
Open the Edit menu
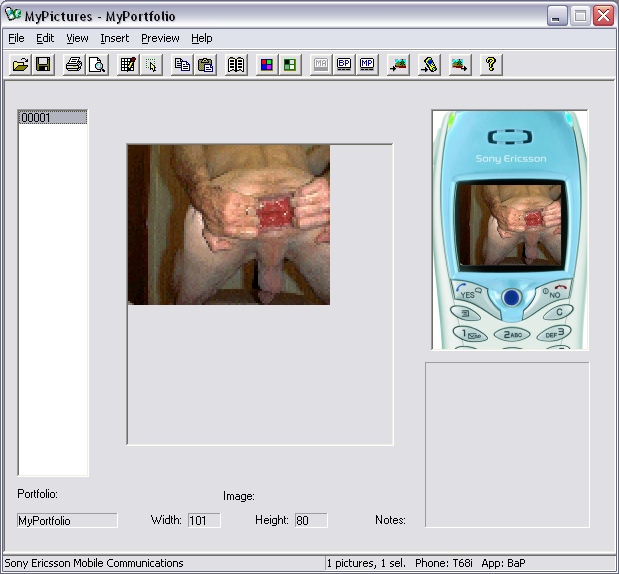point(45,38)
